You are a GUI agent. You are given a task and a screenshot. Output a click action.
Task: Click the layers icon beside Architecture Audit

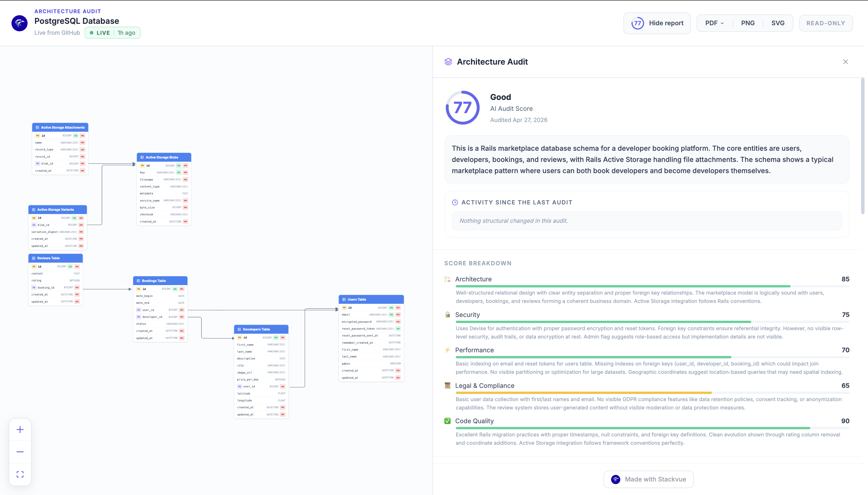[x=448, y=62]
